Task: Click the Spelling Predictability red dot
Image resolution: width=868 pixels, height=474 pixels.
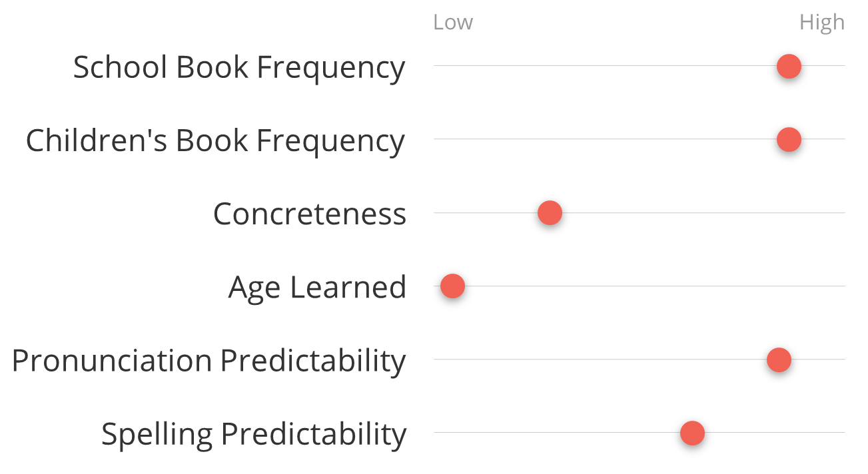Action: (692, 433)
